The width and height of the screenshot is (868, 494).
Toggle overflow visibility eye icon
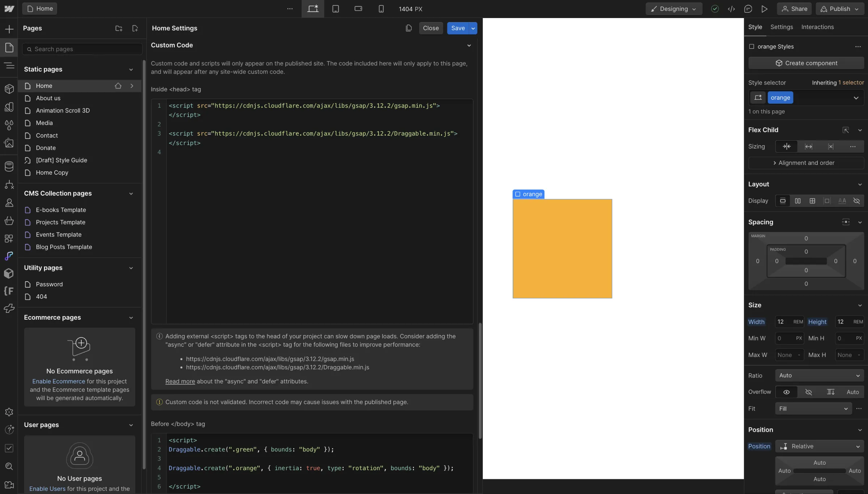tap(786, 392)
